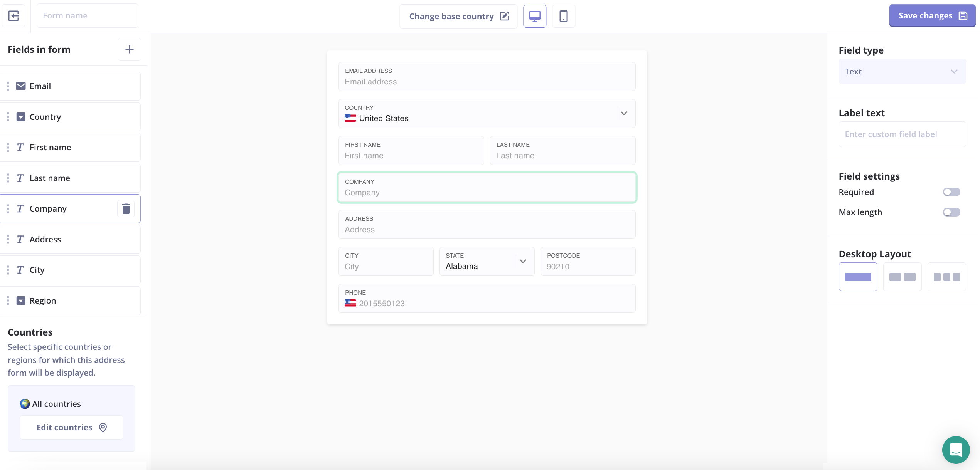
Task: Select three-column desktop layout
Action: pyautogui.click(x=946, y=277)
